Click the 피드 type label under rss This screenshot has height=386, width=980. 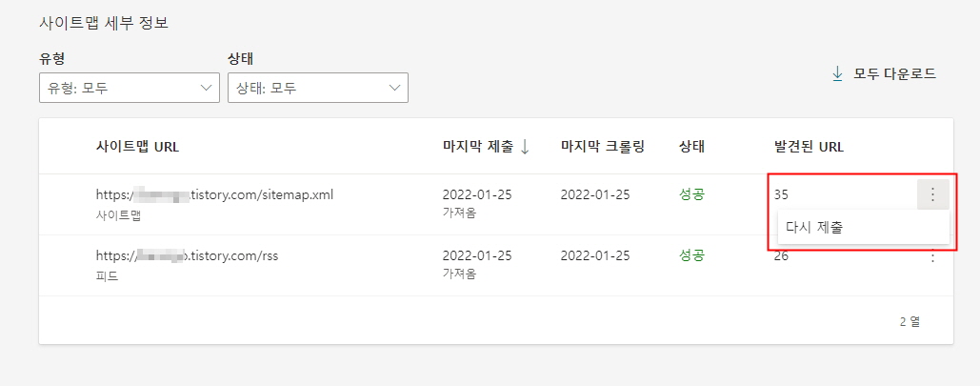pyautogui.click(x=107, y=275)
